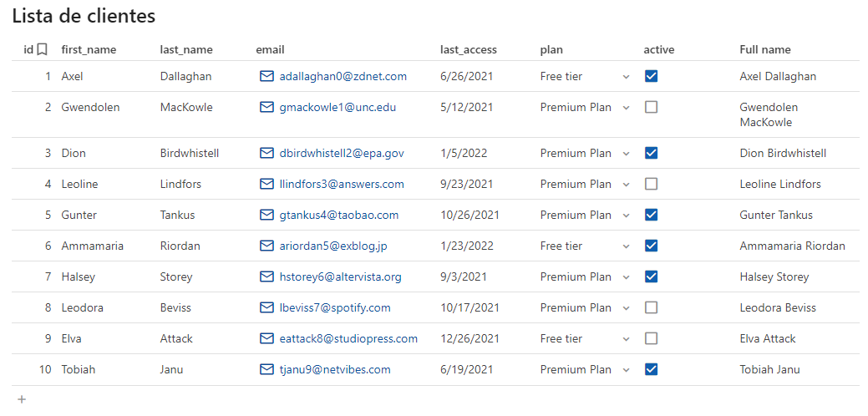Click envelope icon next to eattack8@studiopress.com
Image resolution: width=868 pixels, height=416 pixels.
pyautogui.click(x=267, y=338)
